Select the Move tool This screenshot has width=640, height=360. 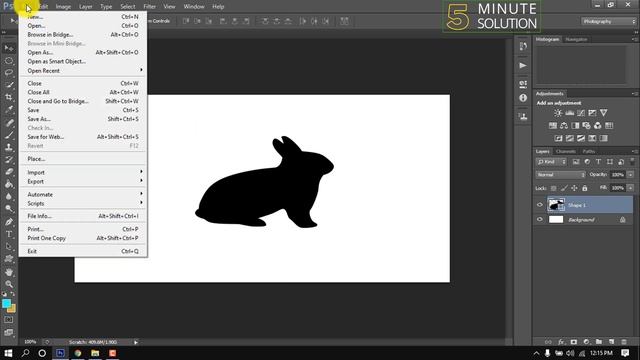pos(9,48)
